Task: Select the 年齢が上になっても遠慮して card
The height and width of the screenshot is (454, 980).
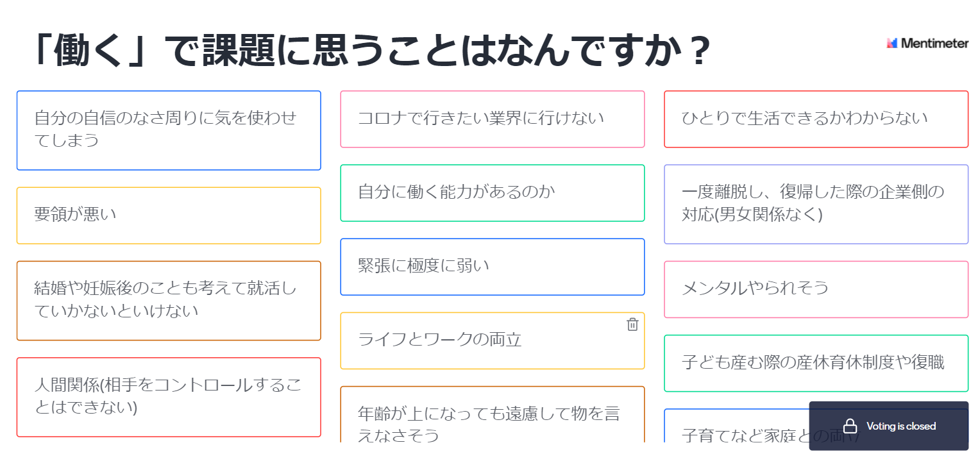Action: (x=492, y=414)
